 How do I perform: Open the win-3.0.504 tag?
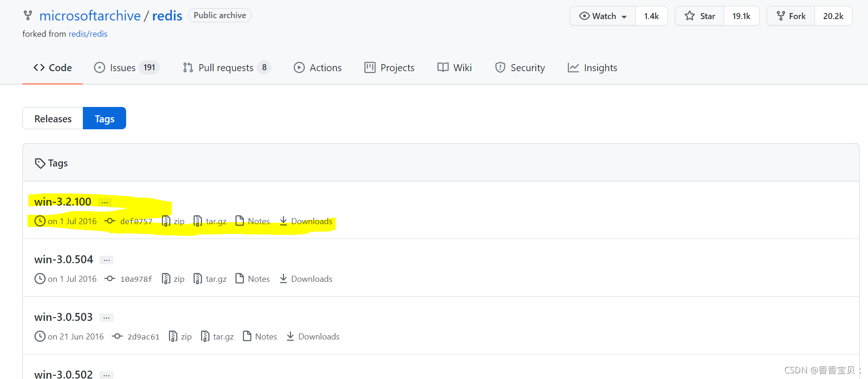64,259
